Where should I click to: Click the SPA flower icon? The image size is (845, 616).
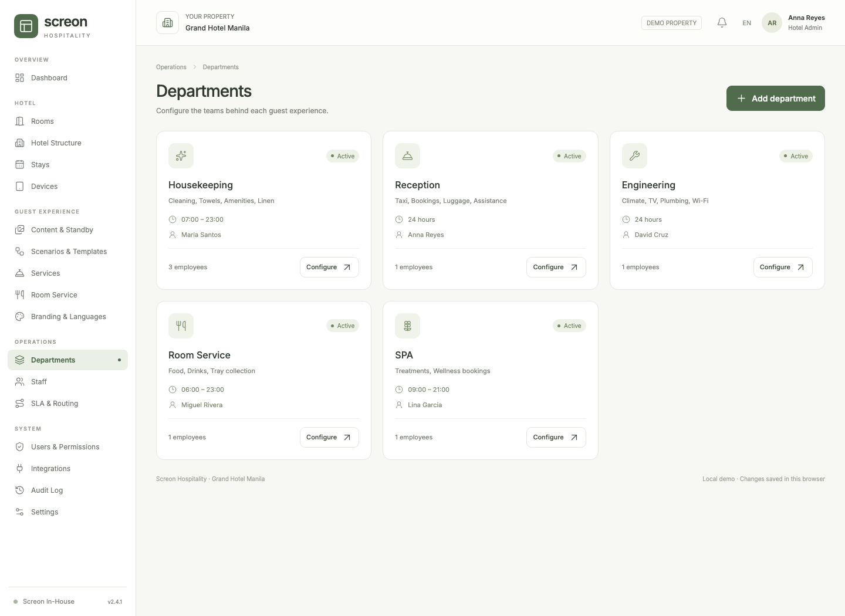(x=407, y=326)
